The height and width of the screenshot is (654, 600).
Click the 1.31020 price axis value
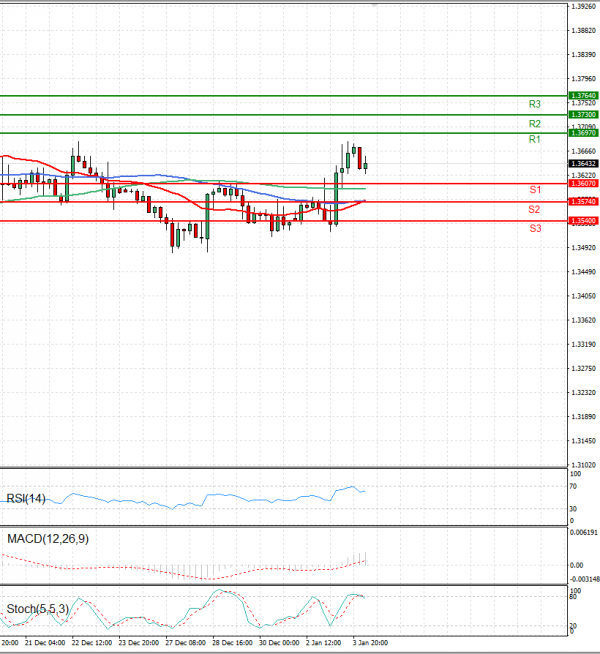coord(583,465)
